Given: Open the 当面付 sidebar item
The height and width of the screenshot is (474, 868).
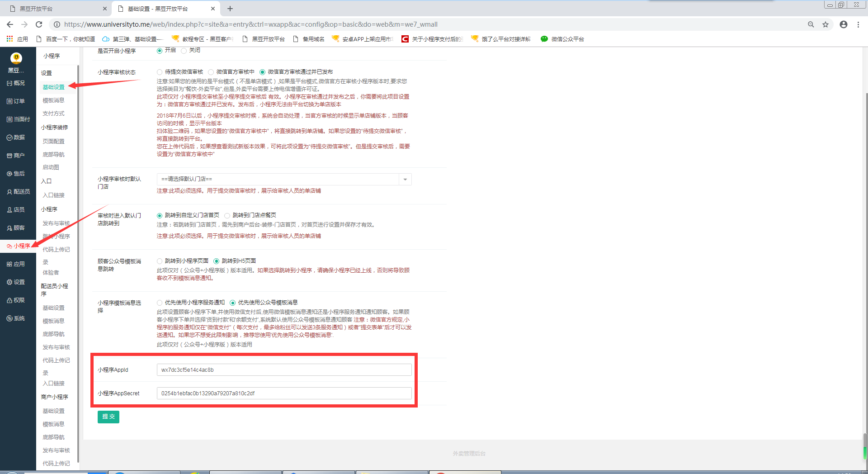Looking at the screenshot, I should (18, 119).
